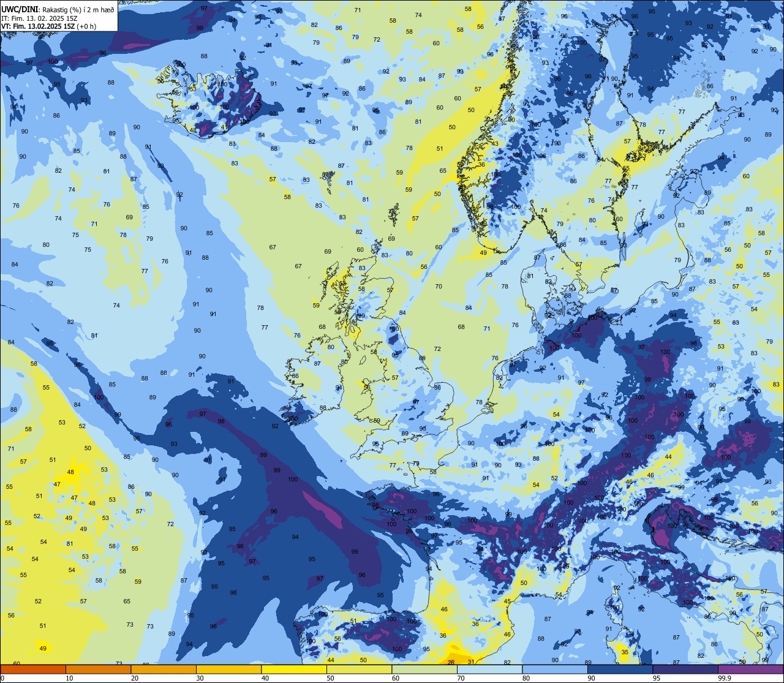Click the legend tick label '30'

point(200,677)
